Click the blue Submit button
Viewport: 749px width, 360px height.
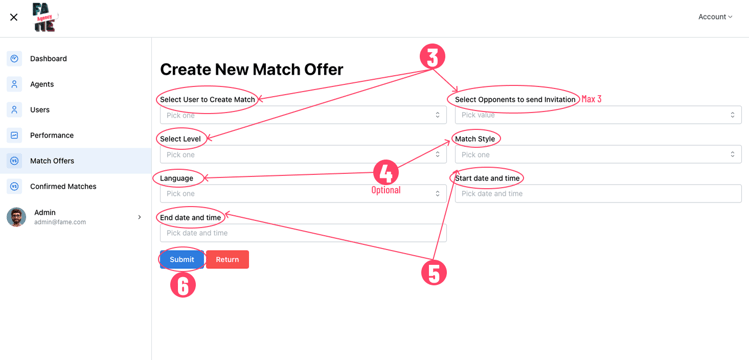182,260
